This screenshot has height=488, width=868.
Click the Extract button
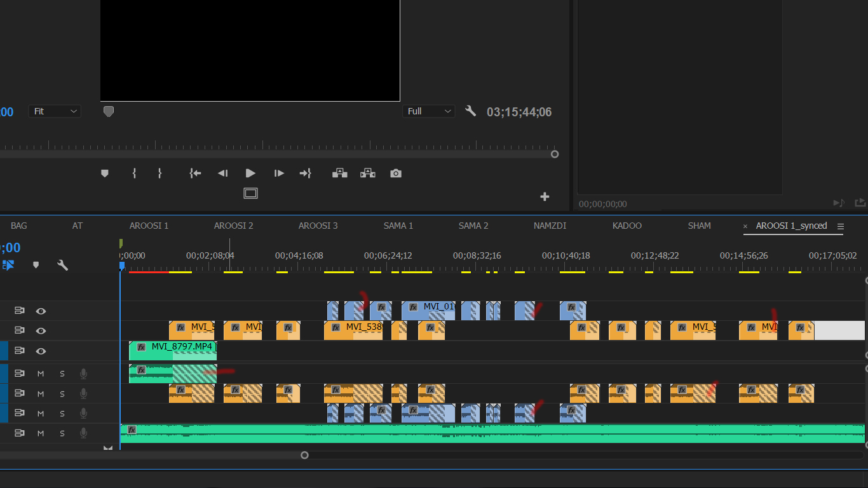point(368,173)
